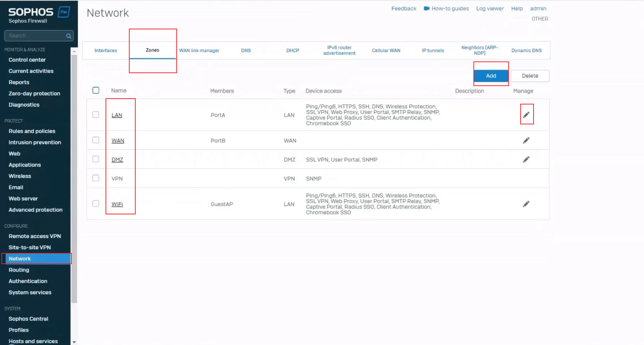Screen dimensions: 644x345
Task: Open the DHCP tab
Action: tap(292, 50)
